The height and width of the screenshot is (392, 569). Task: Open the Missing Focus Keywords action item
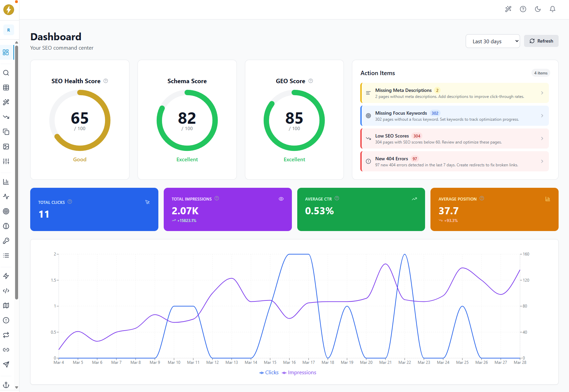tap(454, 116)
